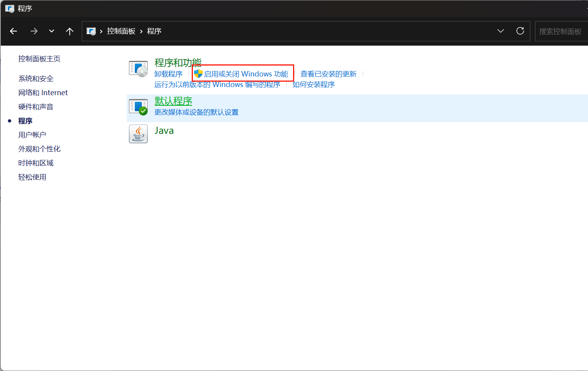Click the Forward arrow navigation button
This screenshot has width=588, height=371.
34,31
